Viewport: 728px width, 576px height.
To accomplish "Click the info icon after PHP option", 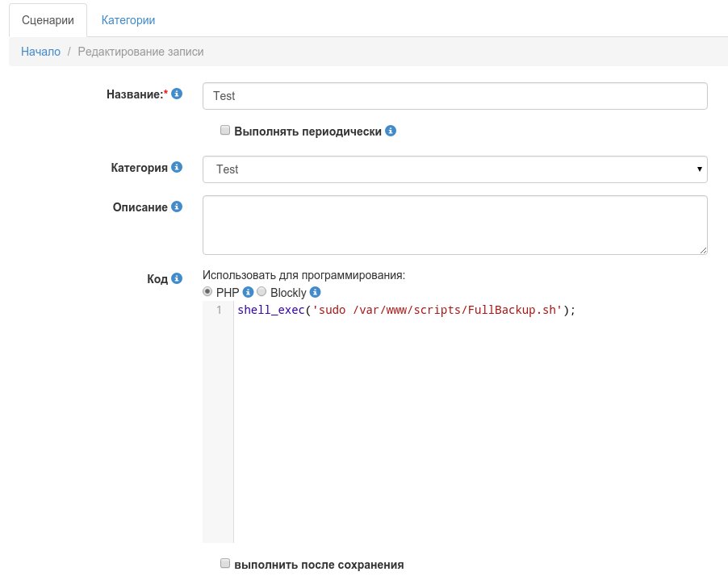I will 249,292.
